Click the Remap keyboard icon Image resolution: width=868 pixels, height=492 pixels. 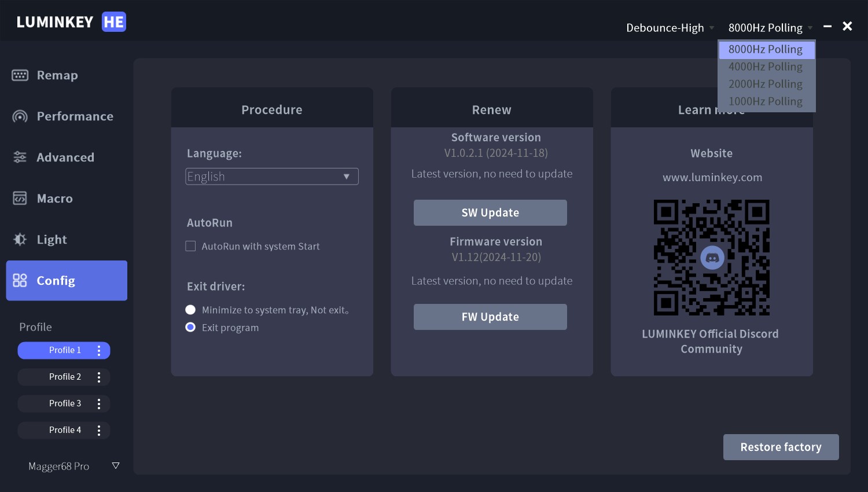pos(20,75)
